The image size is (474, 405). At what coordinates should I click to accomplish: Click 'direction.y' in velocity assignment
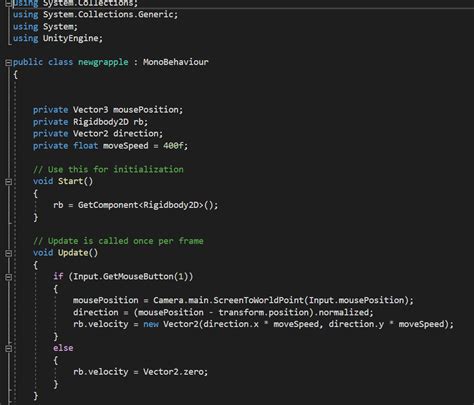pos(356,324)
